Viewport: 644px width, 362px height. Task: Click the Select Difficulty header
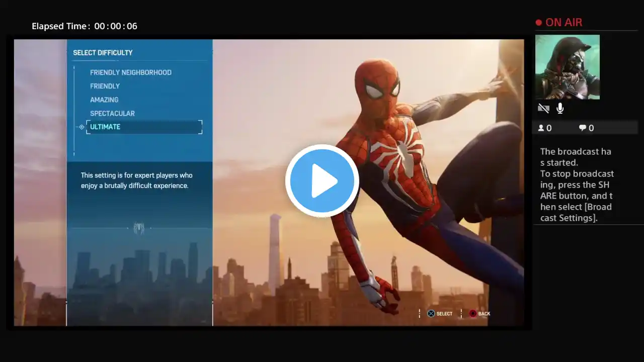point(103,53)
